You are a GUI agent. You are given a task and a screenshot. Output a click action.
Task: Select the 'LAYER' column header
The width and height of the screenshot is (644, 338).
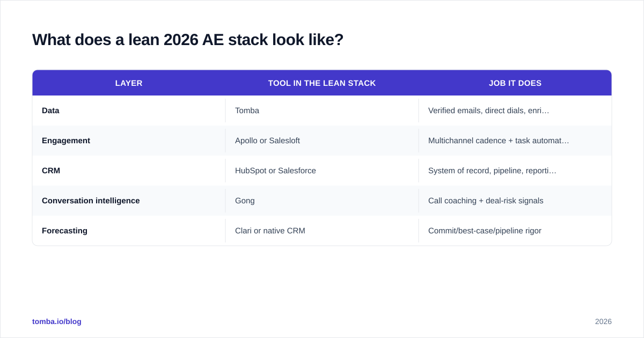[x=129, y=83]
